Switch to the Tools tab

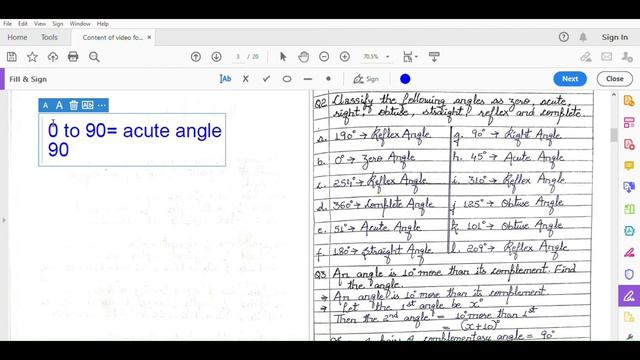tap(49, 37)
